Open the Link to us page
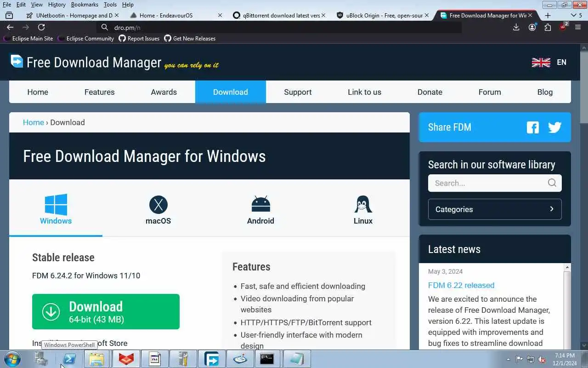 (x=364, y=92)
